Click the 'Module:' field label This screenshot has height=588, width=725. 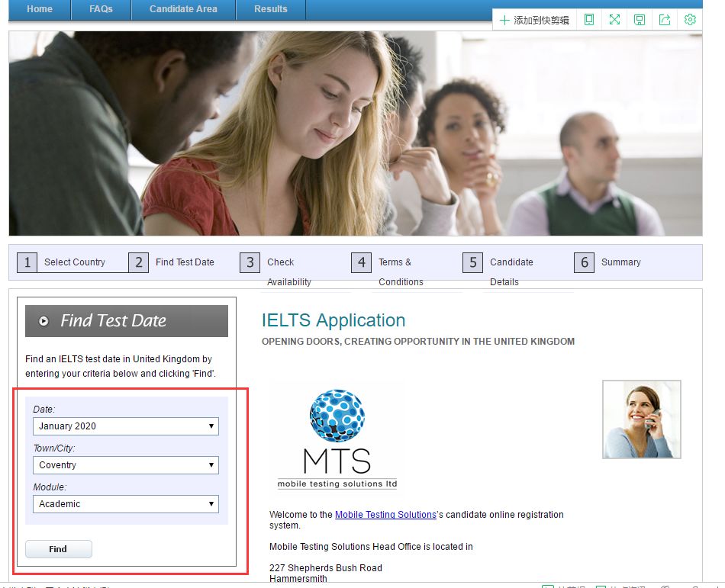(x=50, y=487)
